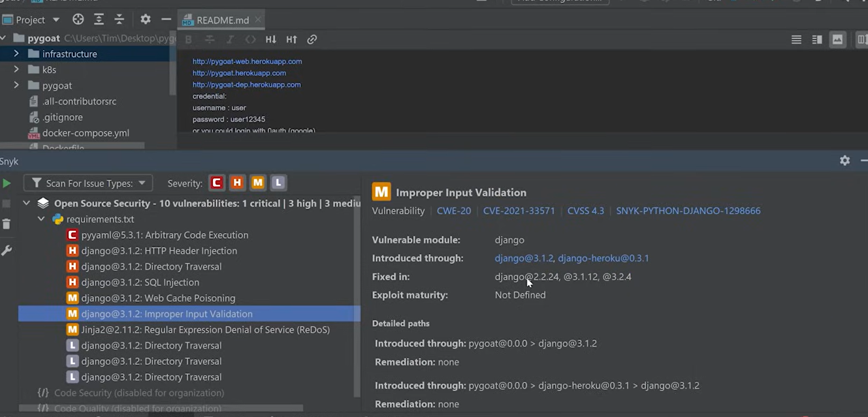Click the trash icon in Snyk sidebar
Image resolution: width=868 pixels, height=417 pixels.
[x=7, y=224]
